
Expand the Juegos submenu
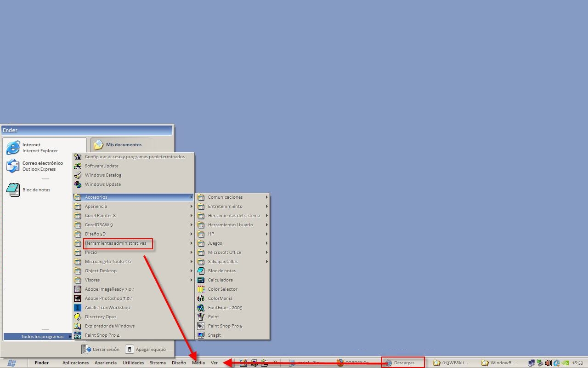point(215,243)
